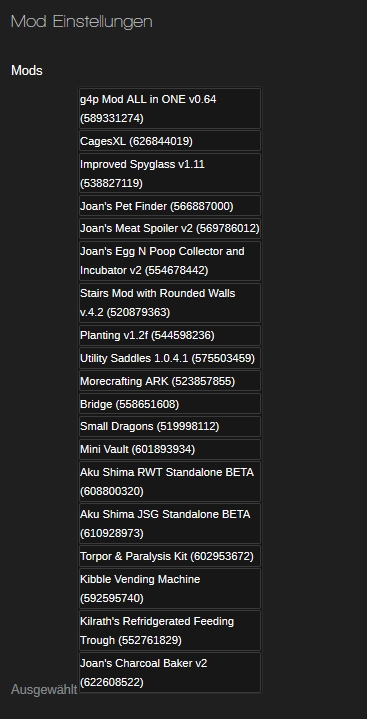Select g4p Mod ALL in ONE v0.64
367x719 pixels.
pos(170,109)
